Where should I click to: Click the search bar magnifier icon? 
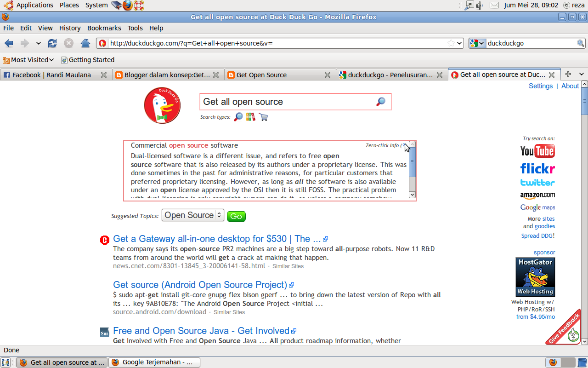pos(581,43)
